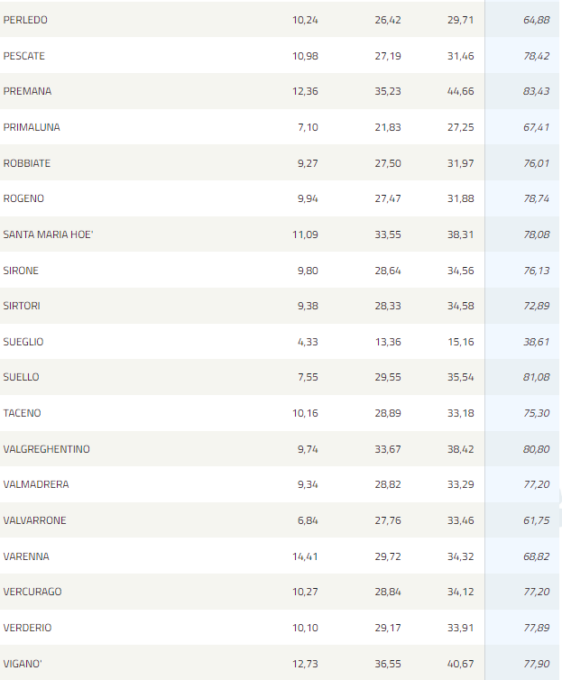This screenshot has height=680, width=562.
Task: Click the PRIMALUNA row label
Action: pyautogui.click(x=31, y=128)
